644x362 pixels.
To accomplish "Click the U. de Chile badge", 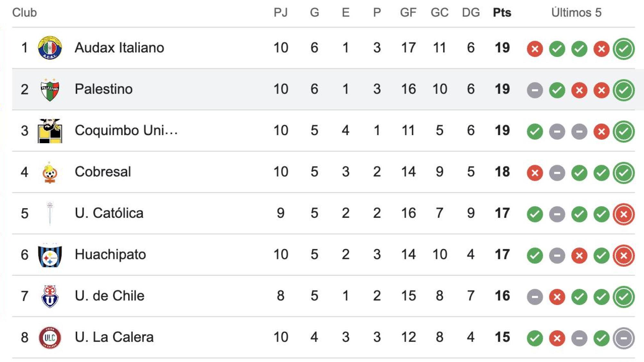I will coord(50,296).
